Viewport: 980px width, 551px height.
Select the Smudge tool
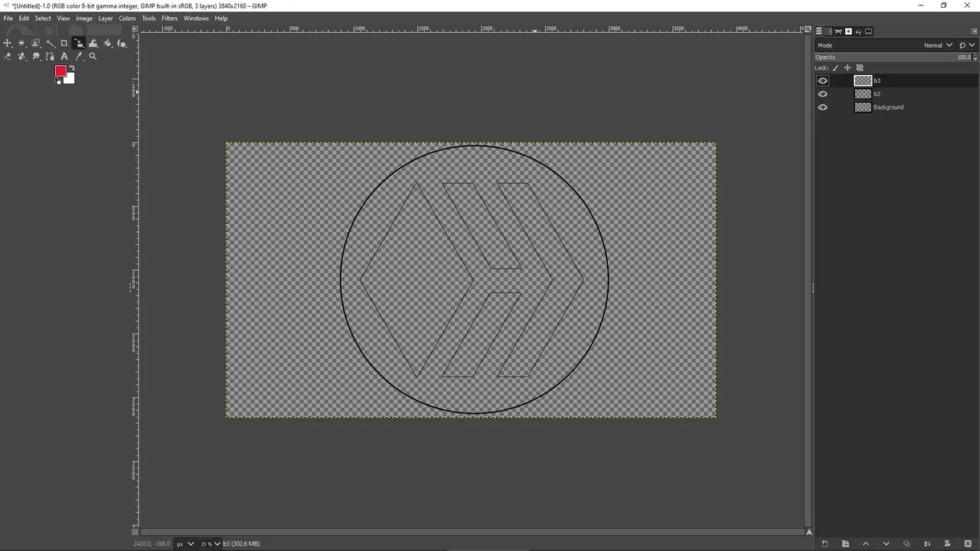click(35, 57)
